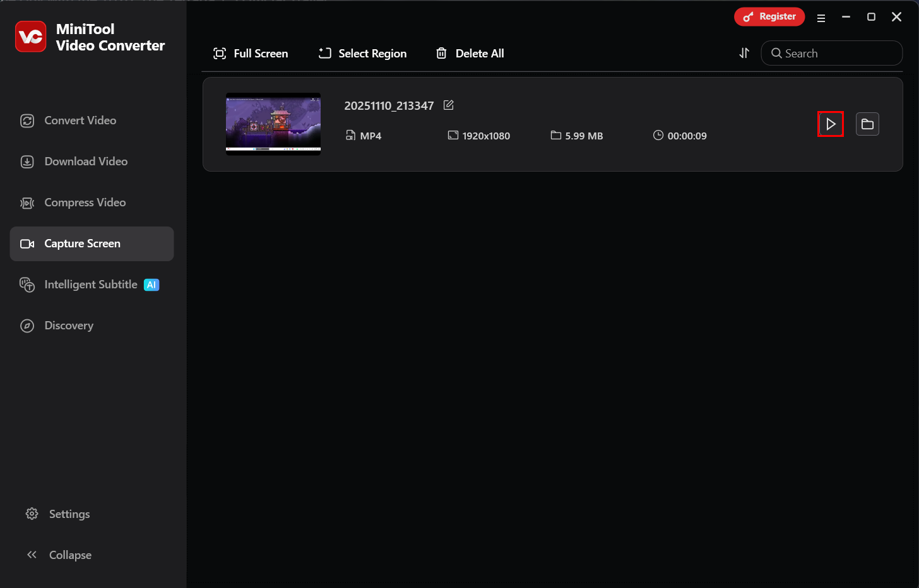The height and width of the screenshot is (588, 919).
Task: Click the MiniTool Video Converter logo
Action: [30, 37]
